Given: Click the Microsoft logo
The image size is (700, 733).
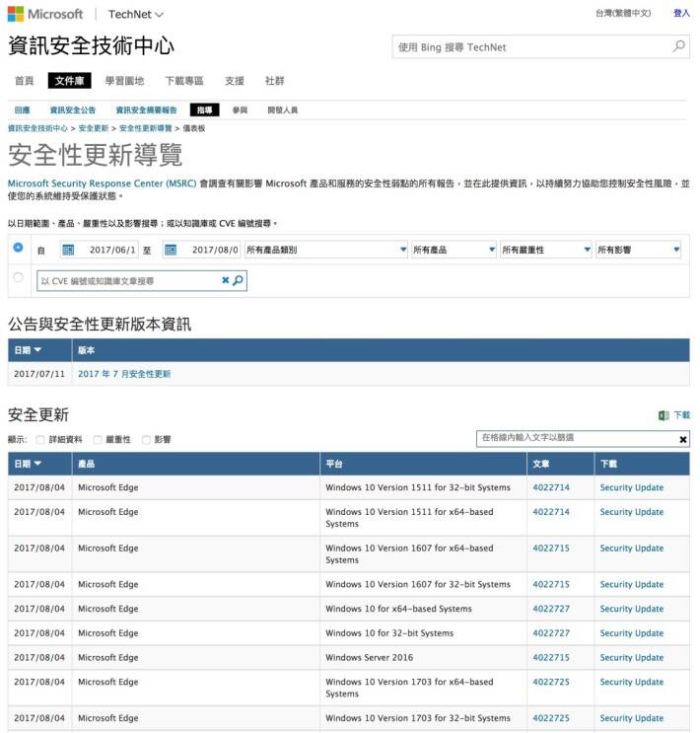Looking at the screenshot, I should 45,14.
